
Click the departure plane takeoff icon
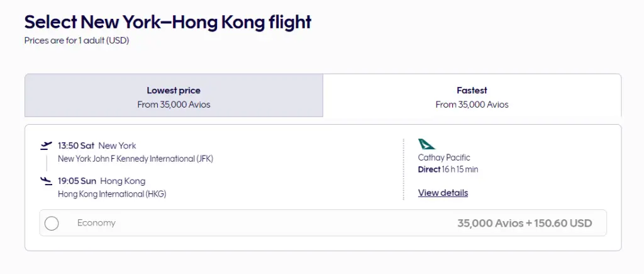45,146
